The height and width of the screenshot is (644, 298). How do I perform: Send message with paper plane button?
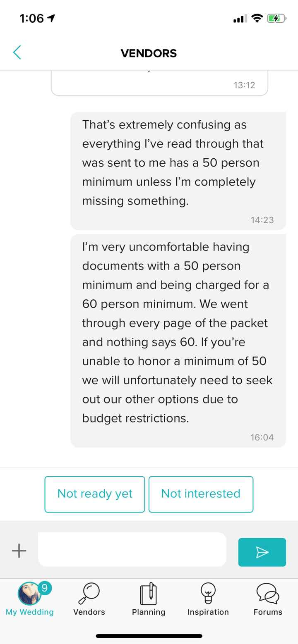coord(262,552)
